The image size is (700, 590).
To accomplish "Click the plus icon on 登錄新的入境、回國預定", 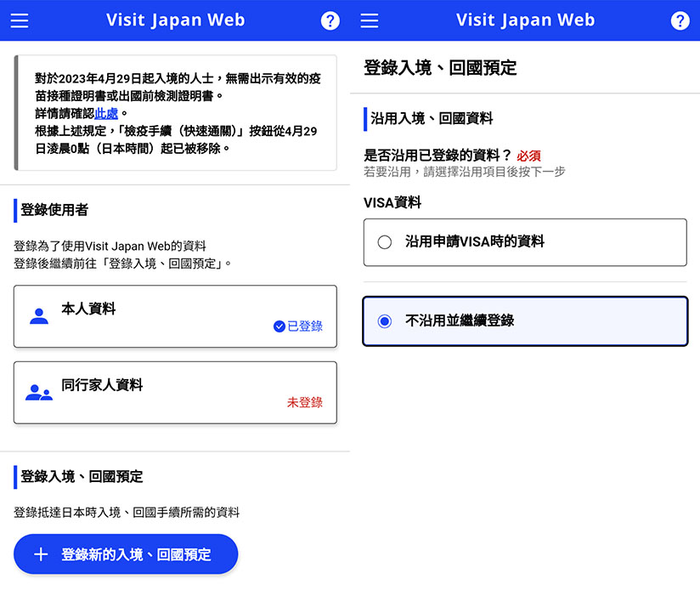I will 41,554.
